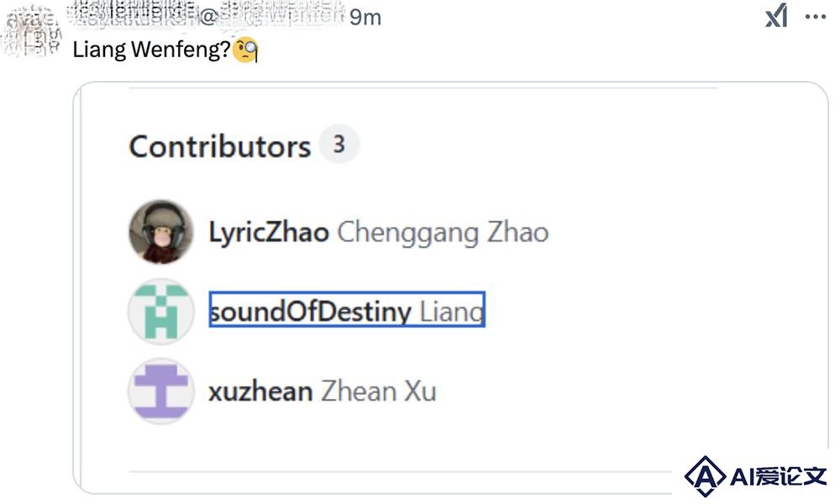This screenshot has width=840, height=504.
Task: Click the contributors count badge 3
Action: [339, 144]
